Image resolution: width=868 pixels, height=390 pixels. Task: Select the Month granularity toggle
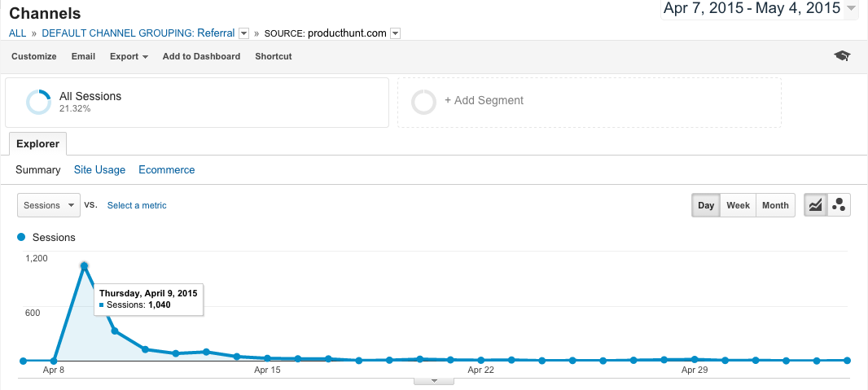[775, 205]
